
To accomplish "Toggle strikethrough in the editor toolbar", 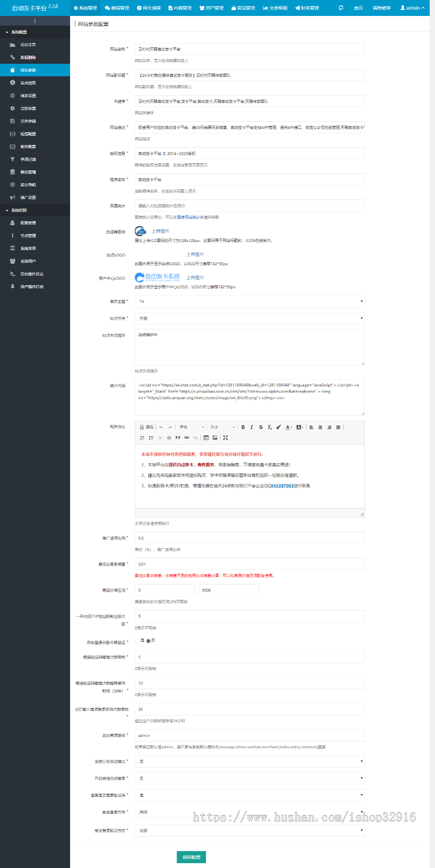I will point(261,427).
